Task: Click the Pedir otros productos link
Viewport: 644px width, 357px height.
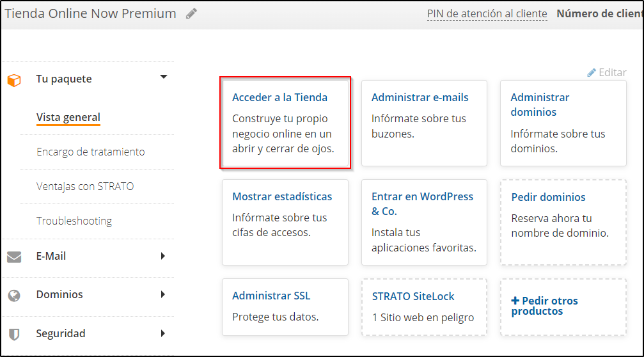Action: click(x=544, y=306)
